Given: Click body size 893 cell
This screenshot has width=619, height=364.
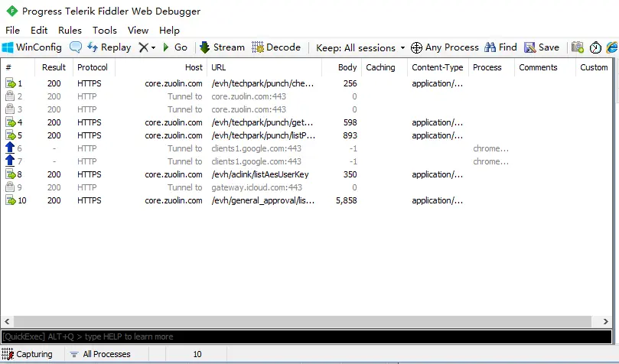Looking at the screenshot, I should [x=350, y=135].
